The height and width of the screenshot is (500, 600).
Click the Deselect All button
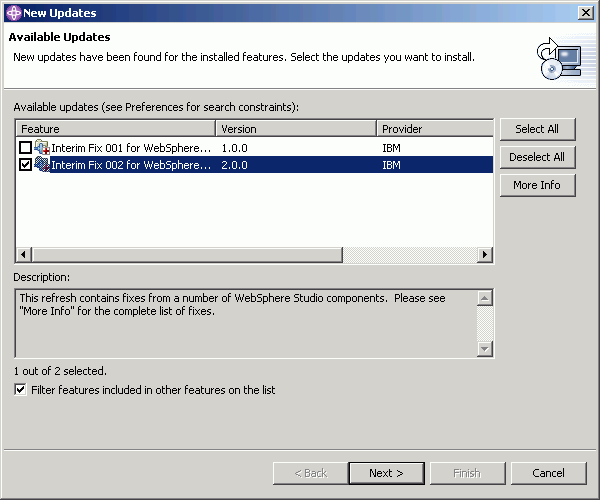[x=537, y=157]
